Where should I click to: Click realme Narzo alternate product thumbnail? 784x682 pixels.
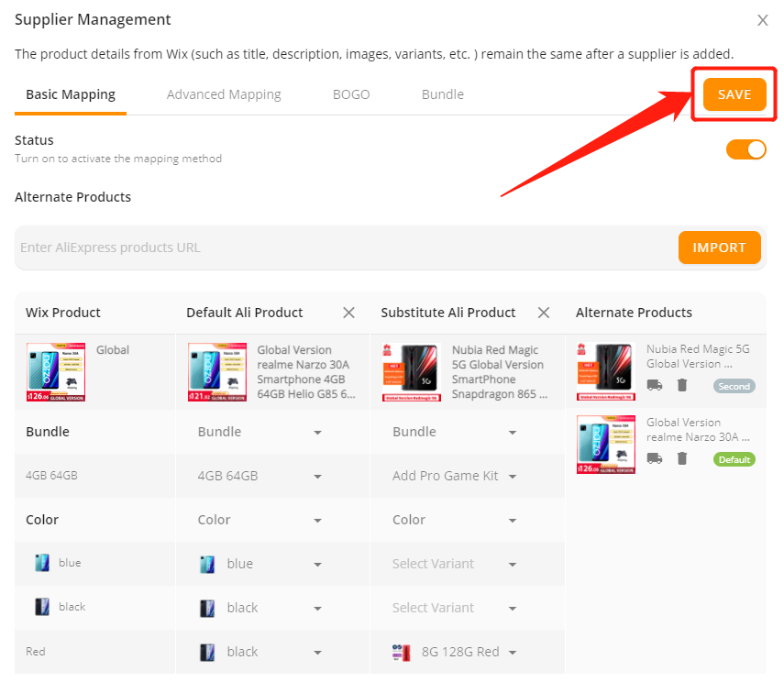click(606, 445)
